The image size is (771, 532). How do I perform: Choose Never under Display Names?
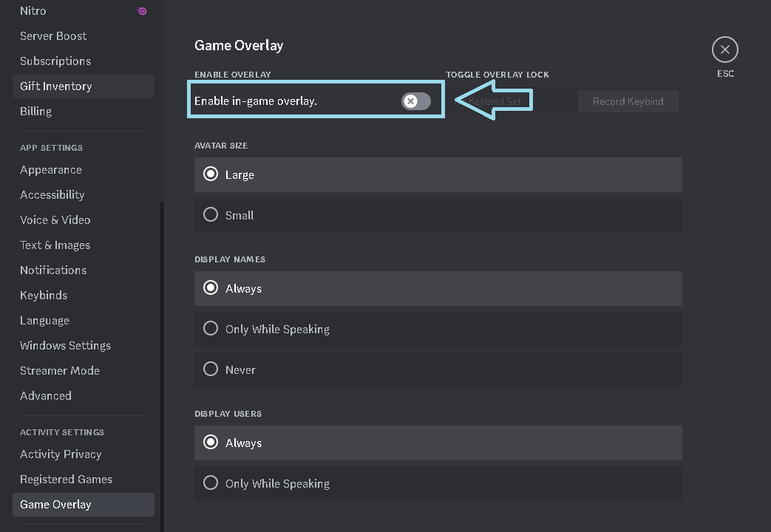pyautogui.click(x=438, y=369)
